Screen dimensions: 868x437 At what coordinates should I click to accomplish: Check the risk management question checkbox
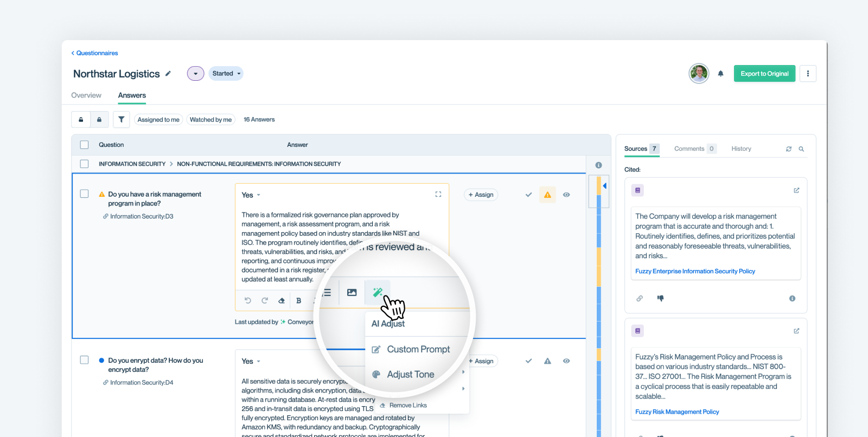click(x=84, y=194)
